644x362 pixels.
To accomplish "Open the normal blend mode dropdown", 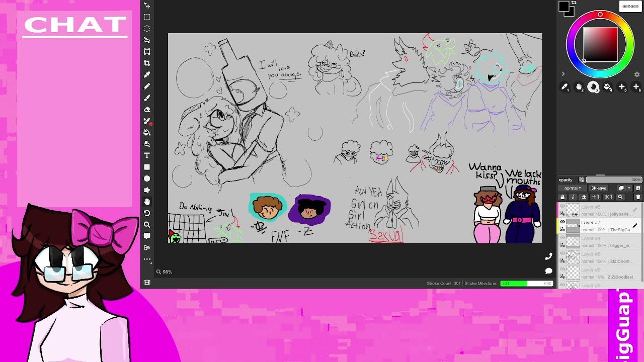I will click(x=573, y=188).
